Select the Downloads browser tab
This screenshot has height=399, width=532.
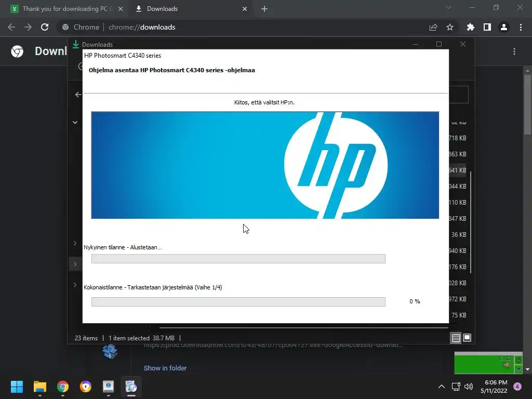click(x=190, y=9)
